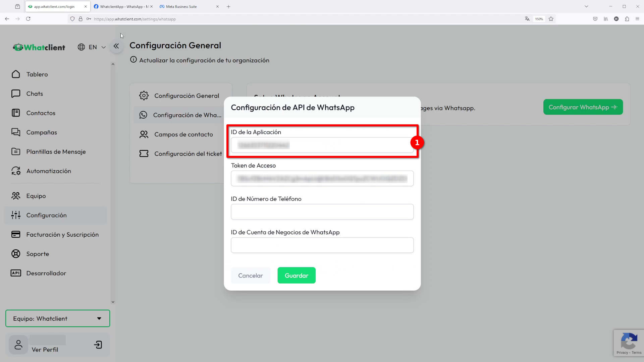
Task: Click the Guardar button
Action: (297, 276)
